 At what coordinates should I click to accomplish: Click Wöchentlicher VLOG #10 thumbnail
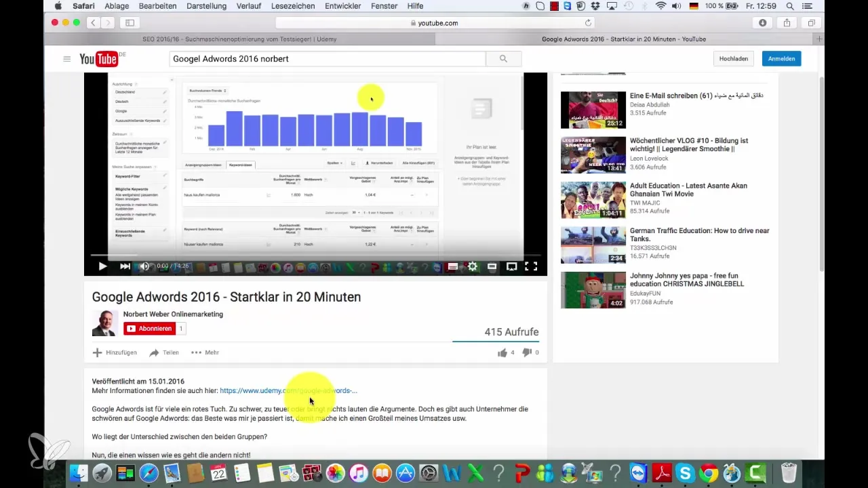pos(593,155)
